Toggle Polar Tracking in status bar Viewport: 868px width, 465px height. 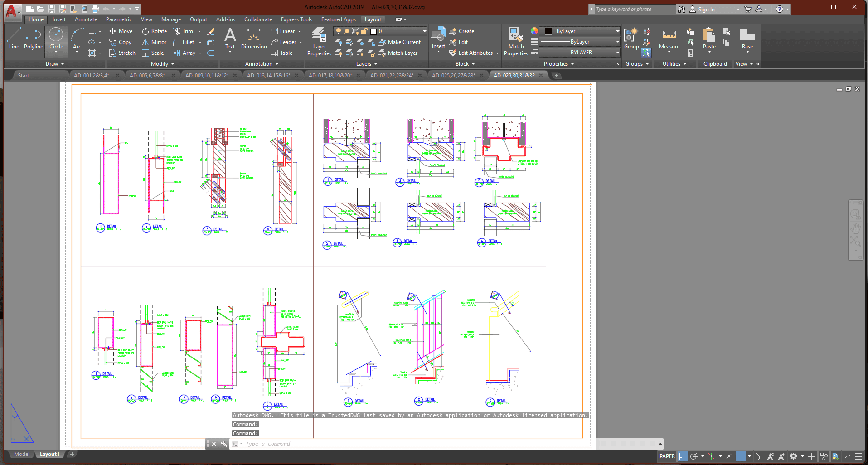point(693,456)
